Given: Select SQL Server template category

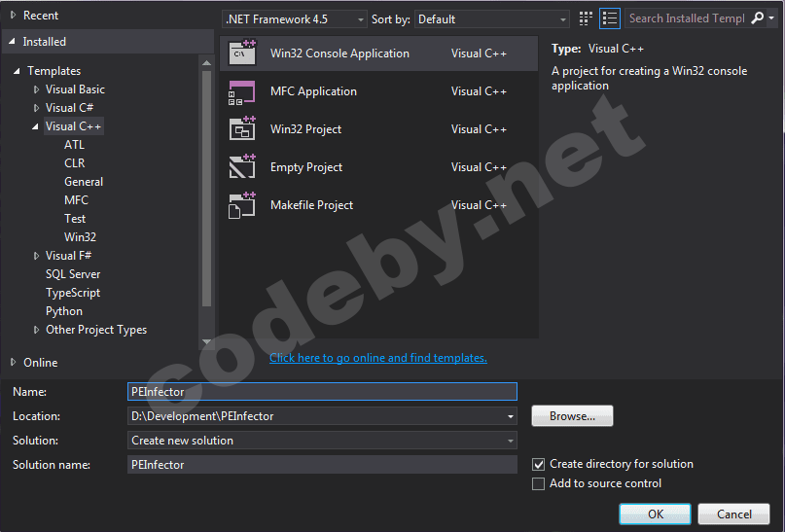Looking at the screenshot, I should click(73, 274).
